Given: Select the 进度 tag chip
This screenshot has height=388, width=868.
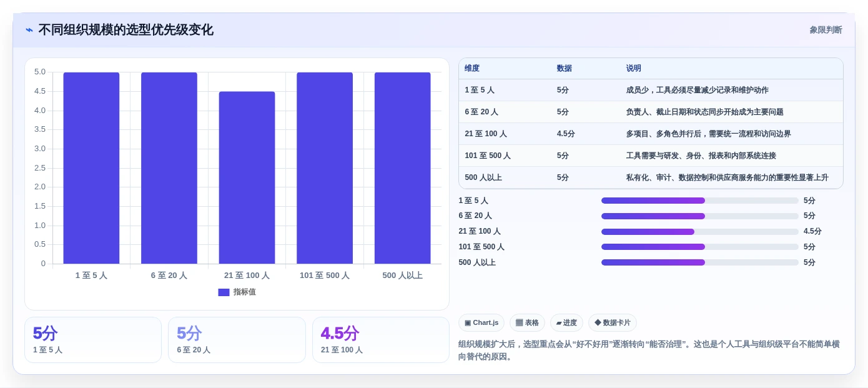Looking at the screenshot, I should tap(566, 323).
